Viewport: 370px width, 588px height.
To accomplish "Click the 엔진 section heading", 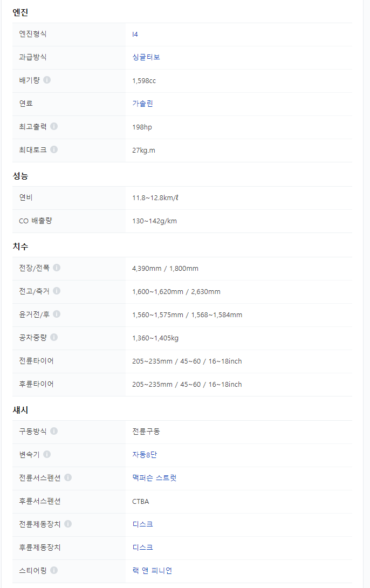I will click(20, 12).
